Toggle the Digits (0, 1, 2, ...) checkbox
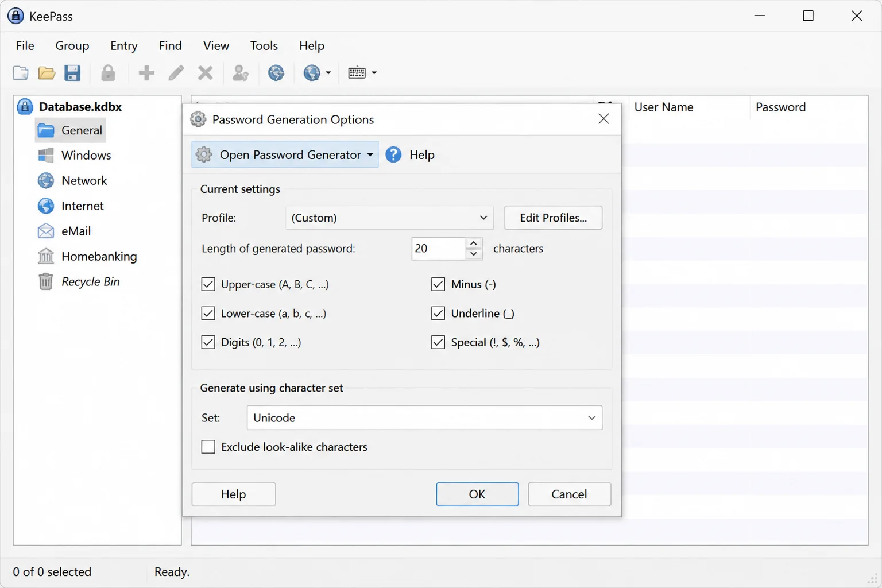 tap(208, 342)
